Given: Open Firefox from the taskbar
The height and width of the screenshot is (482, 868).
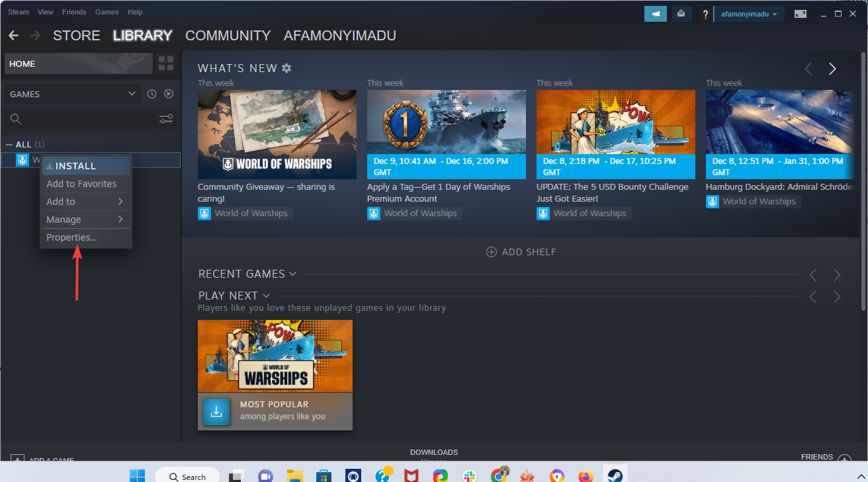Looking at the screenshot, I should tap(586, 476).
